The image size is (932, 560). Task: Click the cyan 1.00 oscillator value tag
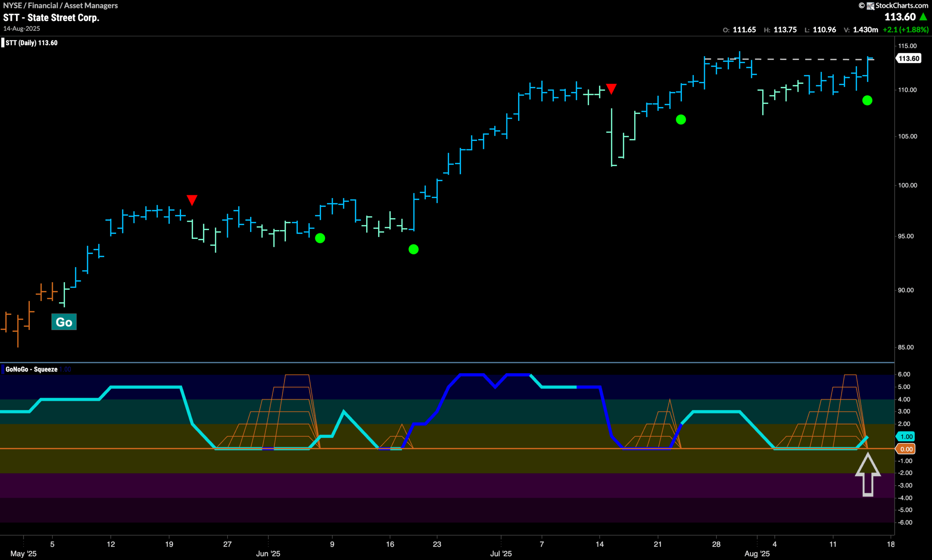[906, 436]
